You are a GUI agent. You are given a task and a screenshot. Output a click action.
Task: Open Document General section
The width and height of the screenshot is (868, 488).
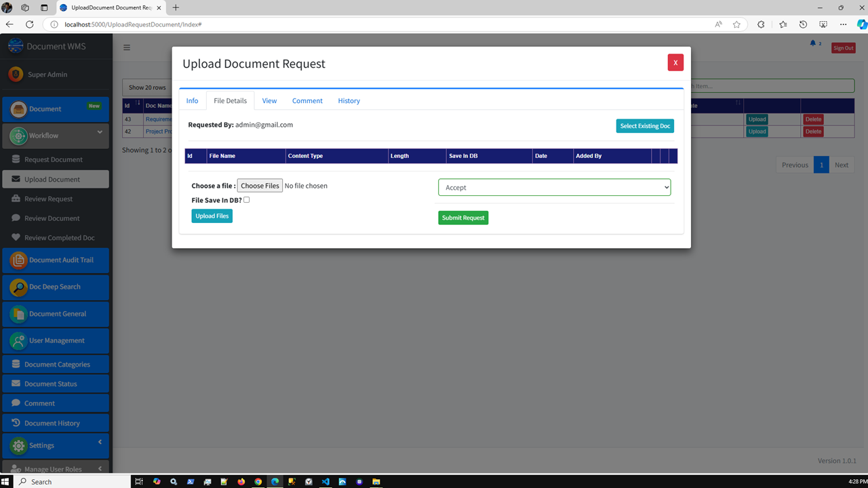[x=55, y=314]
